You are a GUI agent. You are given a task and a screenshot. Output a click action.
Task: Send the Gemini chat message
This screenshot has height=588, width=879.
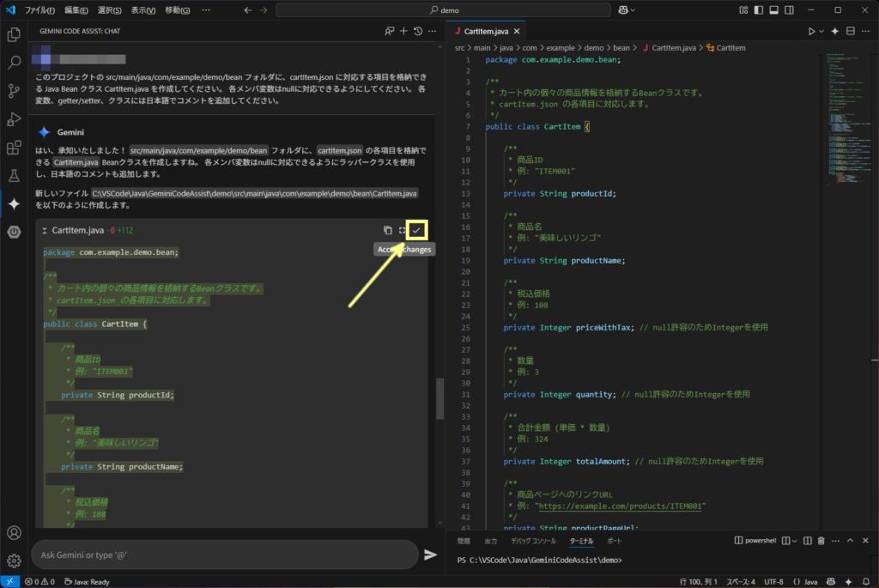(x=431, y=555)
